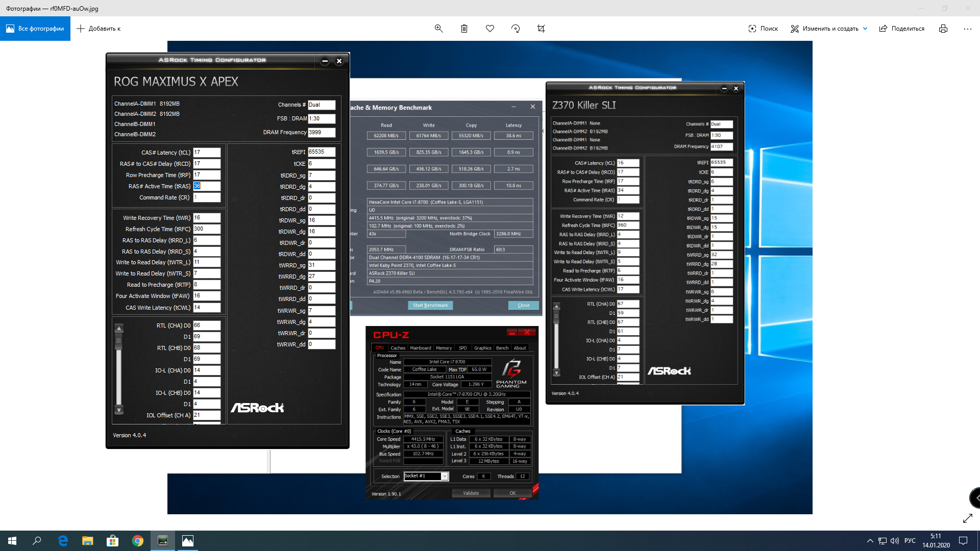Open the volume control in system tray
Viewport: 980px width, 551px height.
[x=895, y=541]
